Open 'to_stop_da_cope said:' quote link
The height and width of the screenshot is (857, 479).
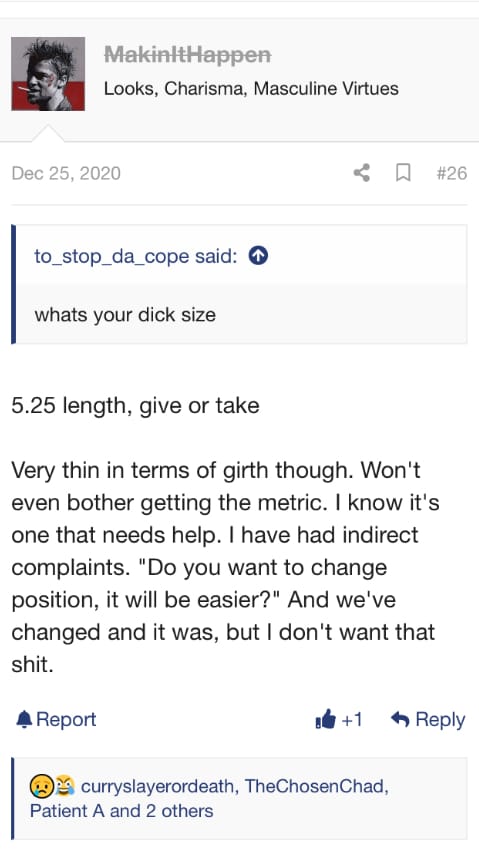coord(136,256)
